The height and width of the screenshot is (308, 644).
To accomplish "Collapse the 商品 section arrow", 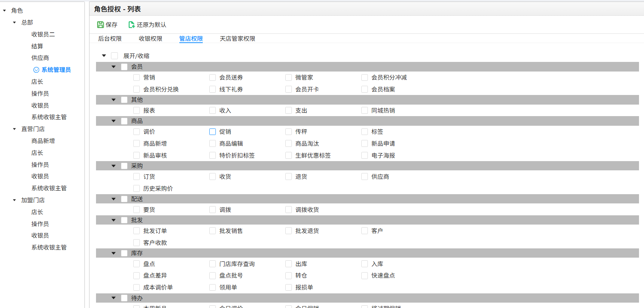I will point(114,121).
